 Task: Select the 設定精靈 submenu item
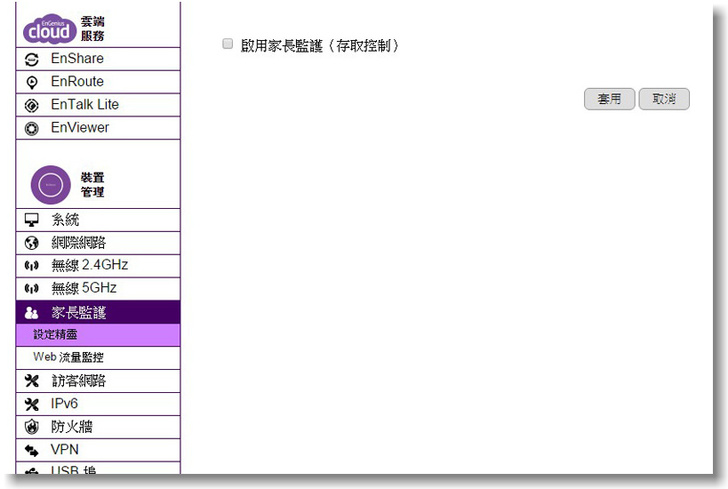click(x=98, y=335)
